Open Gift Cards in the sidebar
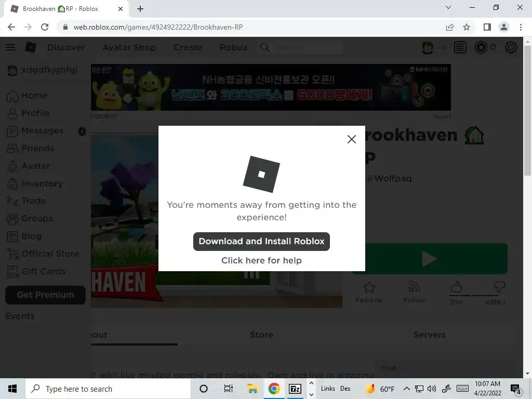The image size is (532, 399). pos(36,271)
